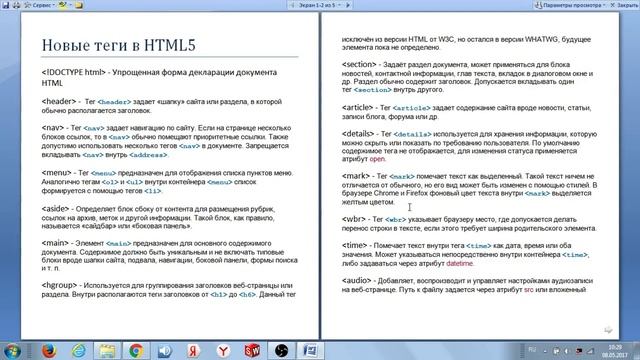The width and height of the screenshot is (640, 360).
Task: Click the yellow insert comment icon
Action: coord(79,5)
